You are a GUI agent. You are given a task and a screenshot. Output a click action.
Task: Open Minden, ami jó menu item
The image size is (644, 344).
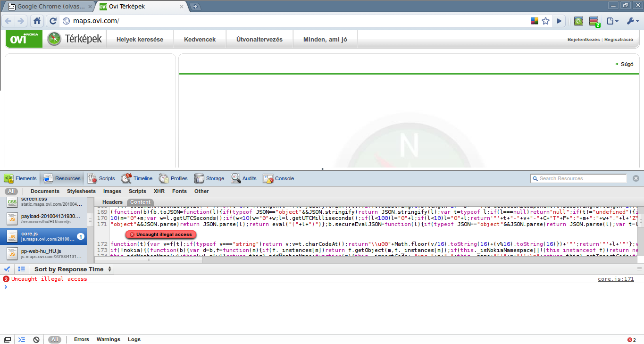pos(325,40)
